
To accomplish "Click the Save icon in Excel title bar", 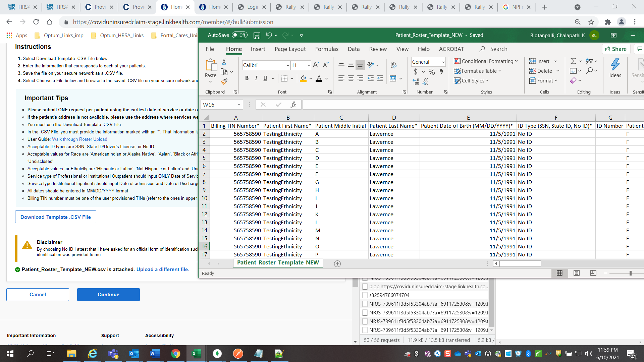I will (257, 36).
